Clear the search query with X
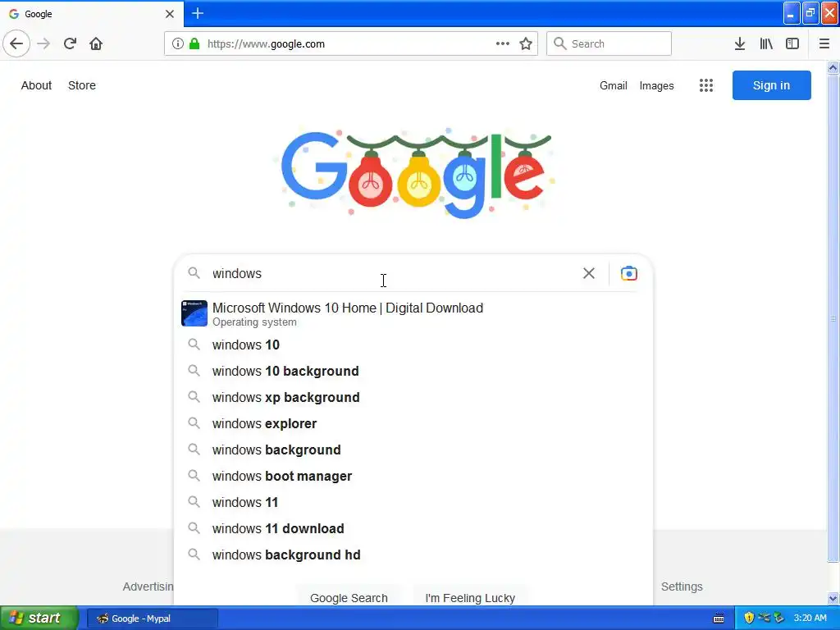The height and width of the screenshot is (630, 840). click(589, 273)
